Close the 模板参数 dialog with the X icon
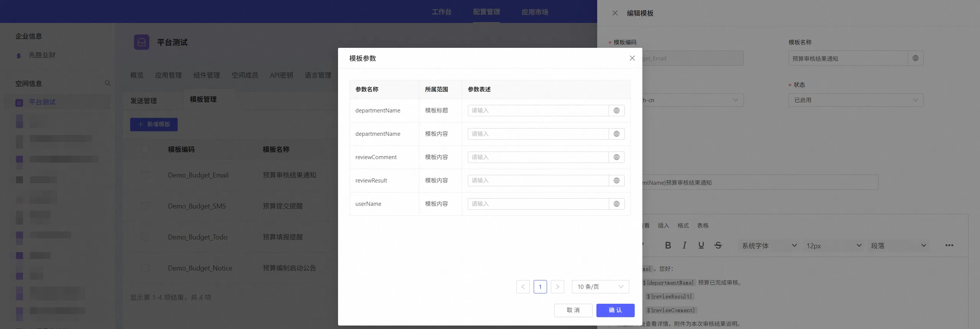The image size is (980, 329). pyautogui.click(x=632, y=58)
